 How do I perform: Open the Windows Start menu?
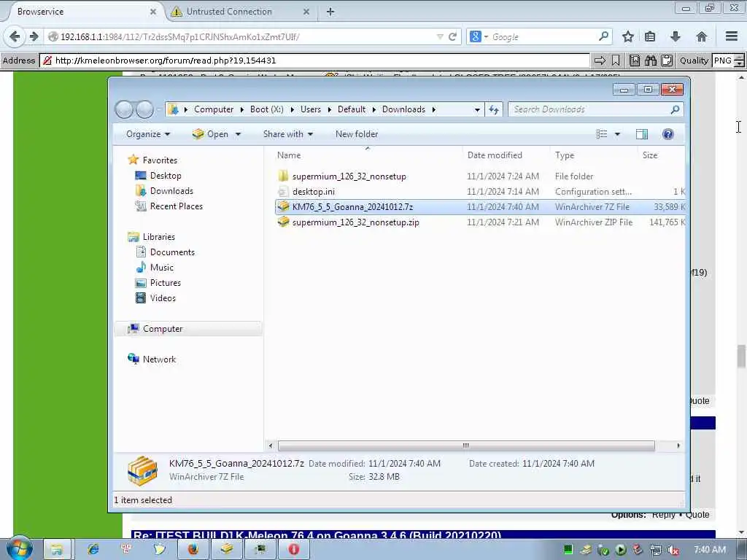click(x=18, y=548)
